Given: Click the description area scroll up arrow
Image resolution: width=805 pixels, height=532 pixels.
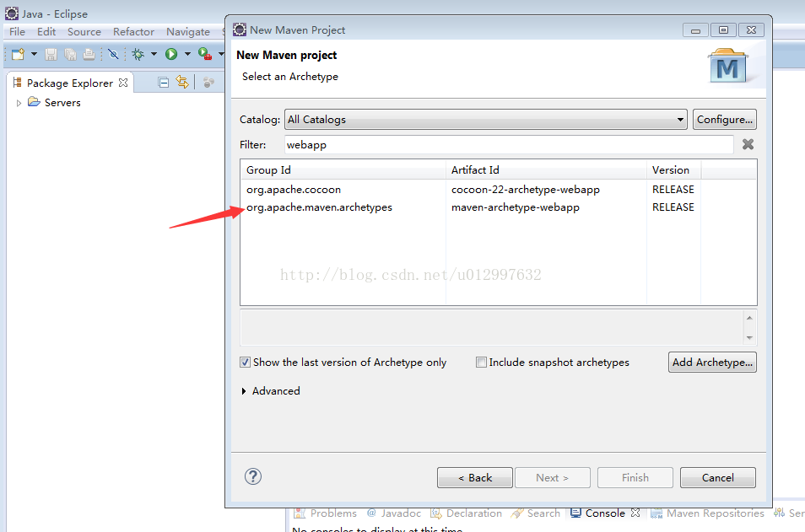Looking at the screenshot, I should (749, 318).
